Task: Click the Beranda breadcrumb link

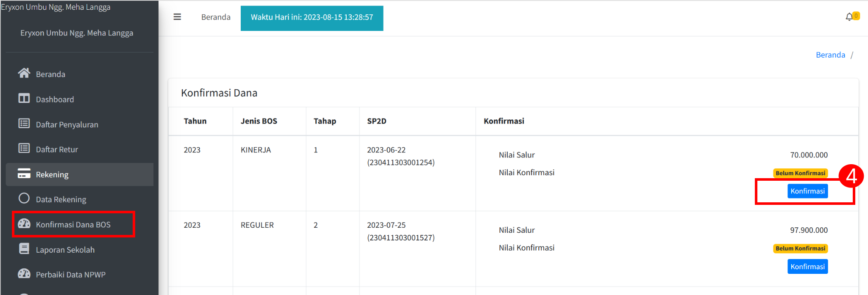Action: click(830, 55)
